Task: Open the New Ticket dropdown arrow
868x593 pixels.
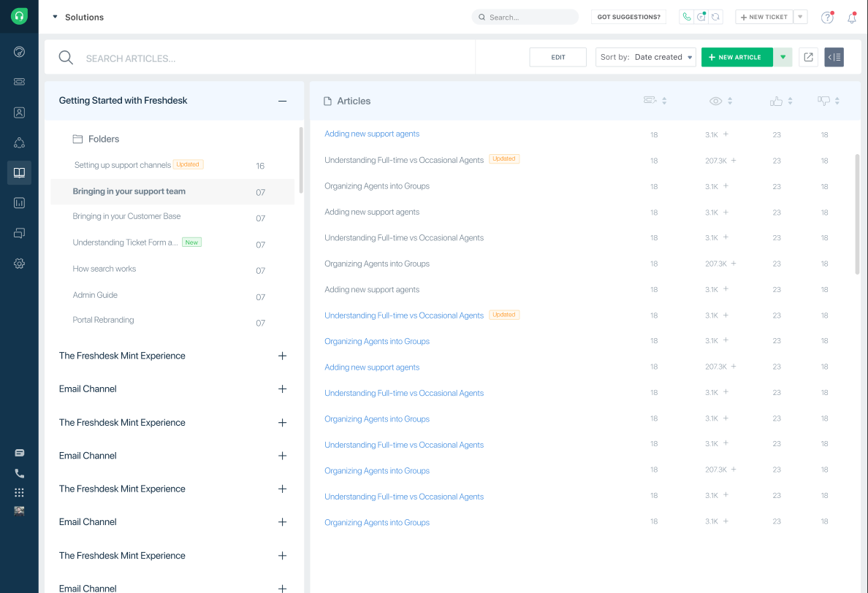Action: point(801,17)
